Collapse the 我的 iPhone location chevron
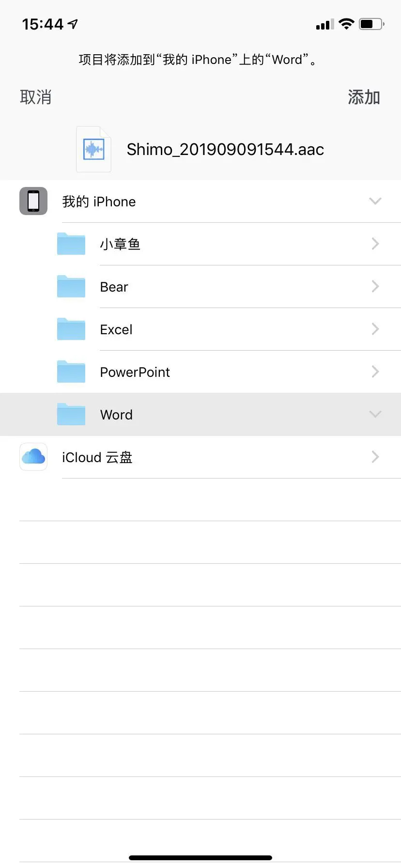The image size is (401, 868). (x=375, y=201)
